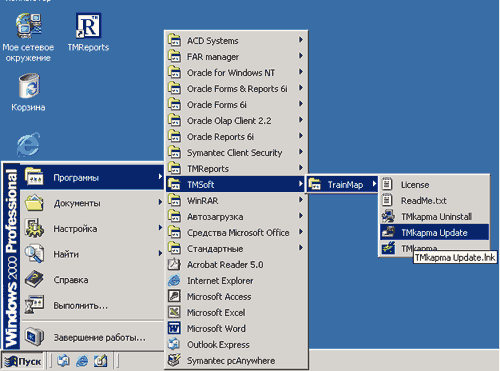Click the Документы folder icon
This screenshot has height=371, width=500.
34,202
